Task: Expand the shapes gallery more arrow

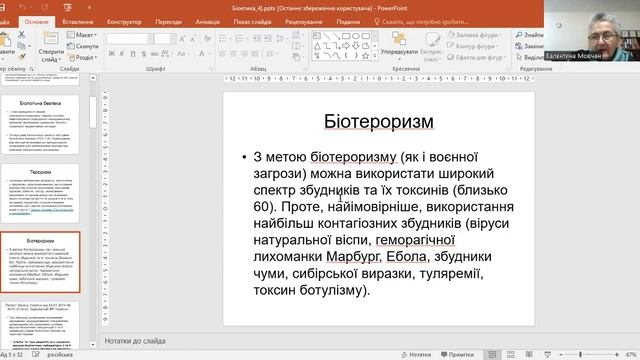Action: pos(375,56)
